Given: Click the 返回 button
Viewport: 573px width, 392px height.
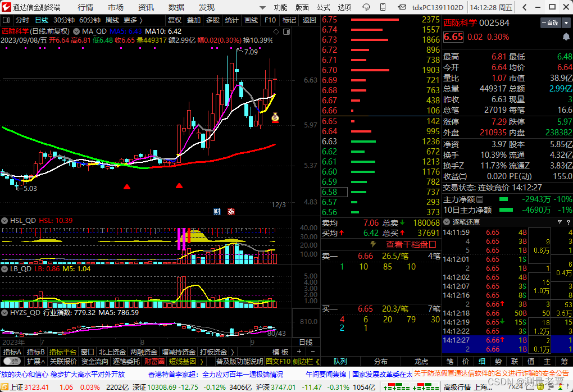Looking at the screenshot, I should 310,20.
